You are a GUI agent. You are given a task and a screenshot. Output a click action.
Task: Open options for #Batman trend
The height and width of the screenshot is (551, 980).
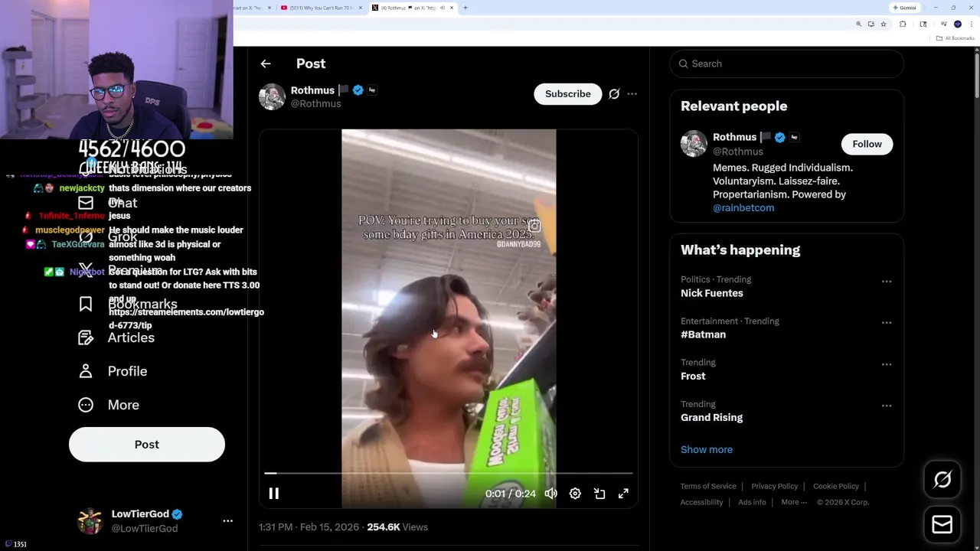pos(887,323)
